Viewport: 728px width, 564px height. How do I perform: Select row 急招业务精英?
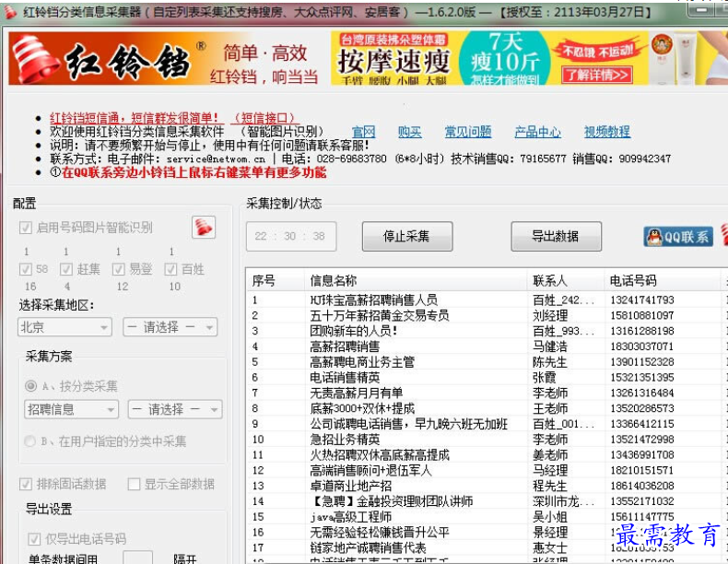[487, 440]
